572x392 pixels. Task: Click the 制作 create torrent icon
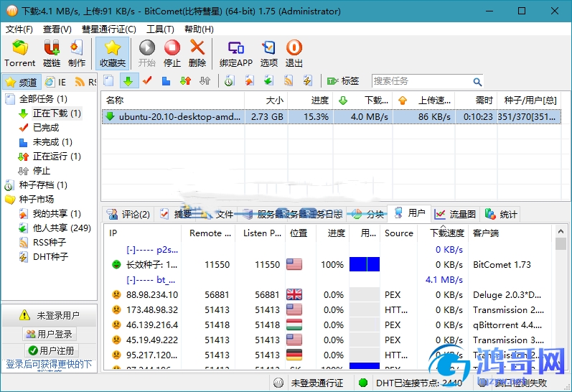point(76,54)
